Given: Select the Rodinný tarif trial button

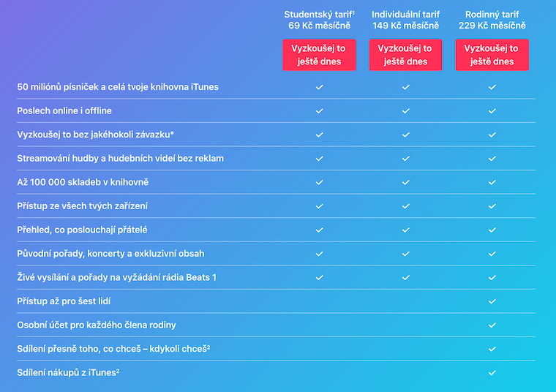Looking at the screenshot, I should coord(492,55).
